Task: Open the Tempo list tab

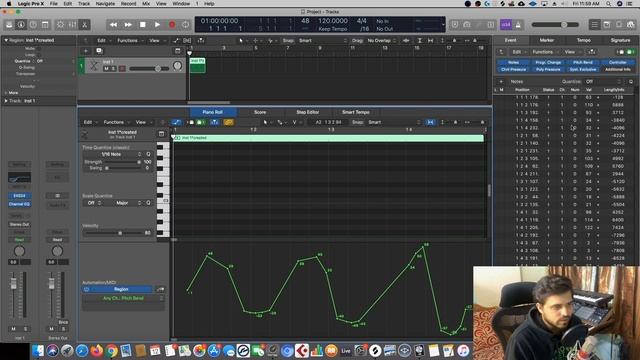Action: coord(583,40)
